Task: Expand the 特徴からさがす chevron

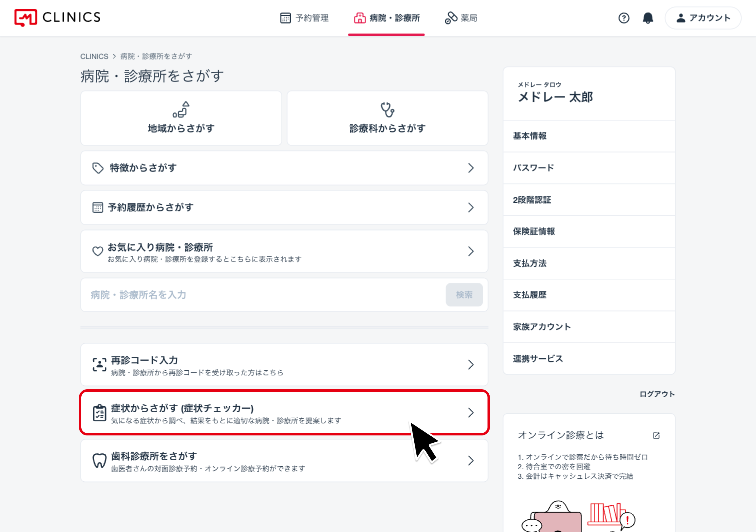Action: [x=470, y=168]
